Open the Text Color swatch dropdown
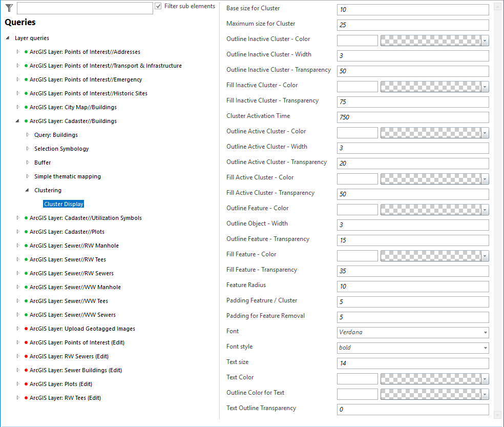The width and height of the screenshot is (504, 427). click(x=484, y=378)
